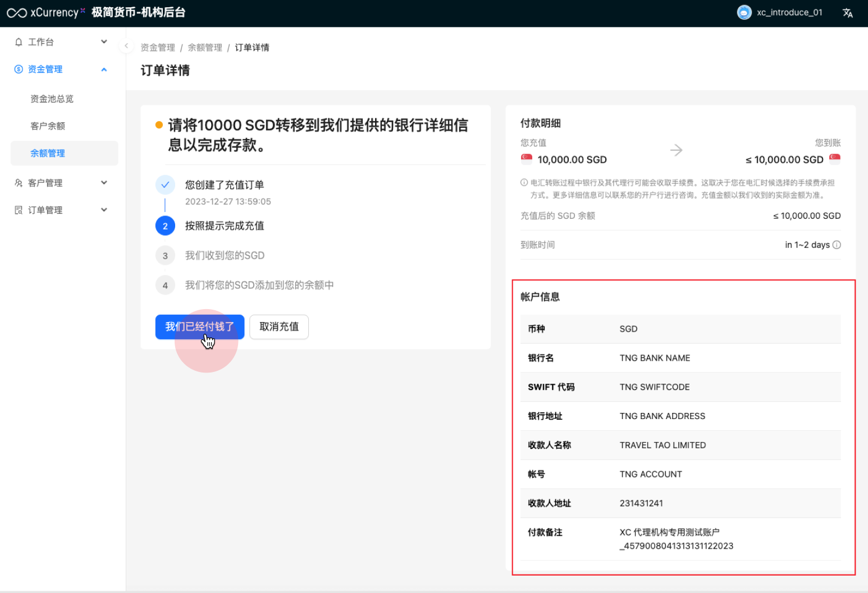Click the 客户管理 people icon
Screen dimensions: 868x593
[x=19, y=183]
